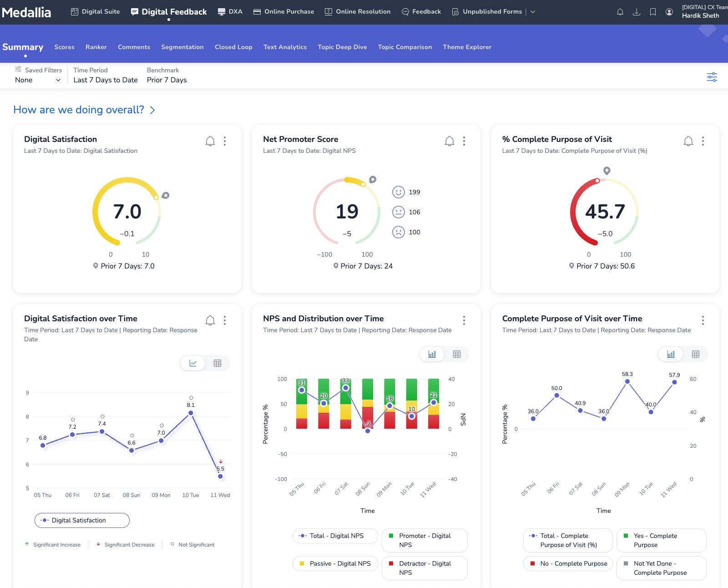
Task: Switch NPS Distribution chart to table view
Action: tap(457, 354)
